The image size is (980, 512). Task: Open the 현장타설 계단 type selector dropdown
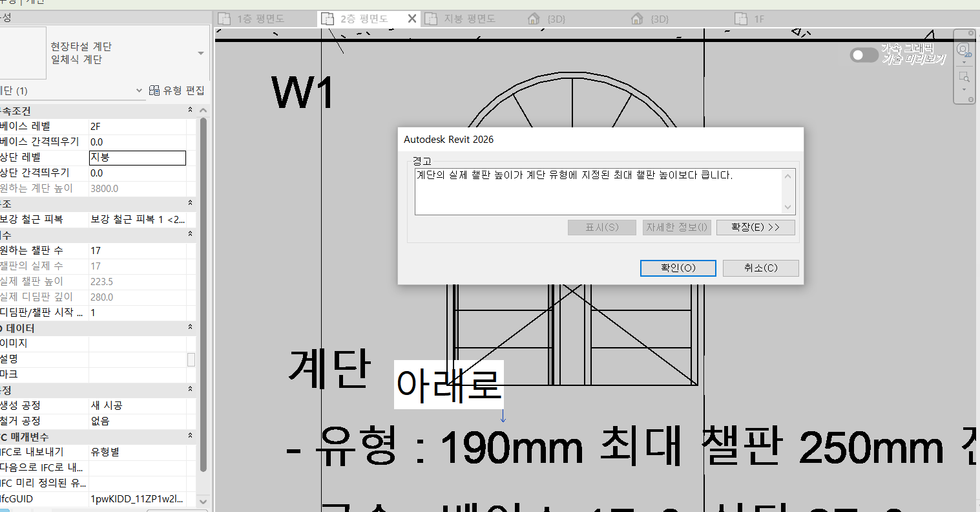coord(201,54)
